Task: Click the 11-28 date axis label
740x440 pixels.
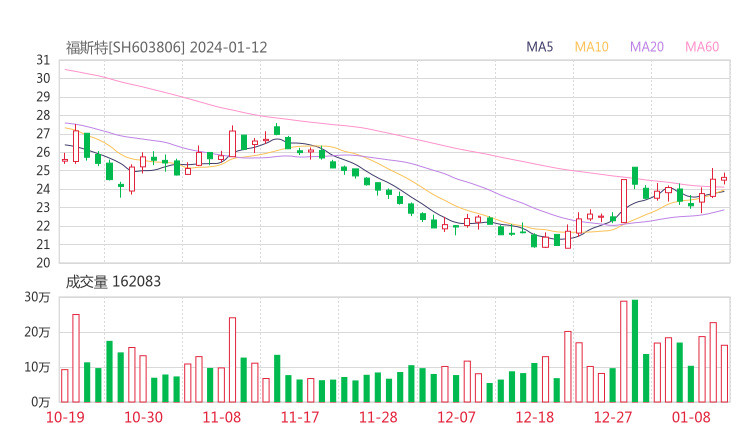Action: click(x=378, y=417)
